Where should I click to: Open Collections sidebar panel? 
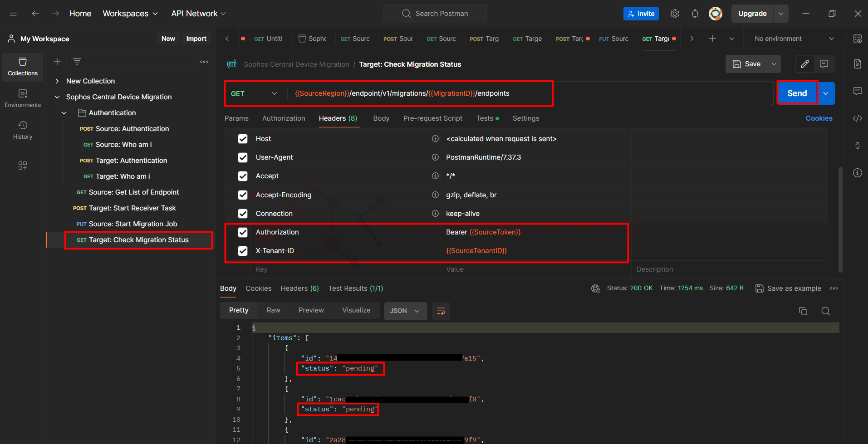tap(23, 67)
